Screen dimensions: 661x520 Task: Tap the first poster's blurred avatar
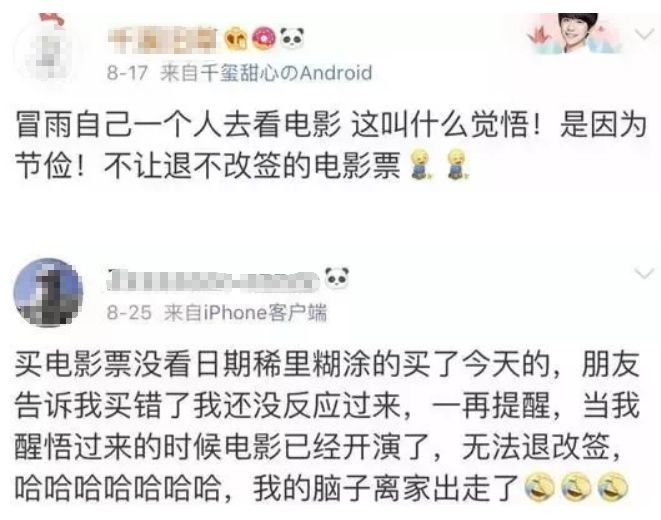[x=47, y=51]
